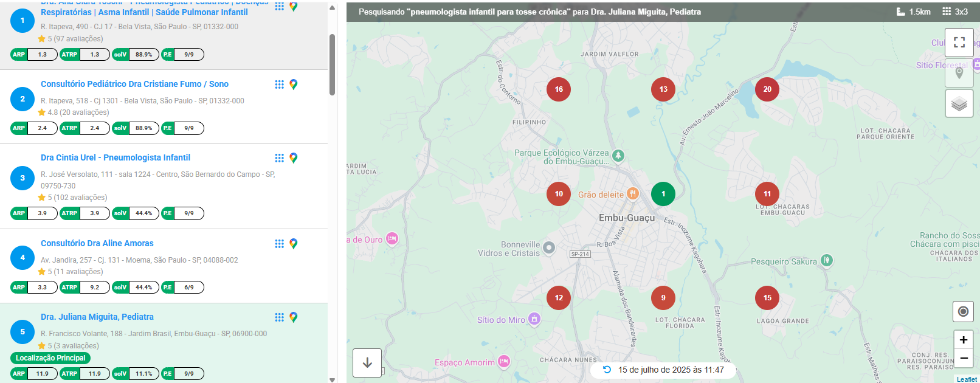Click the 3x3 grid size indicator
This screenshot has height=383, width=980.
tap(954, 12)
